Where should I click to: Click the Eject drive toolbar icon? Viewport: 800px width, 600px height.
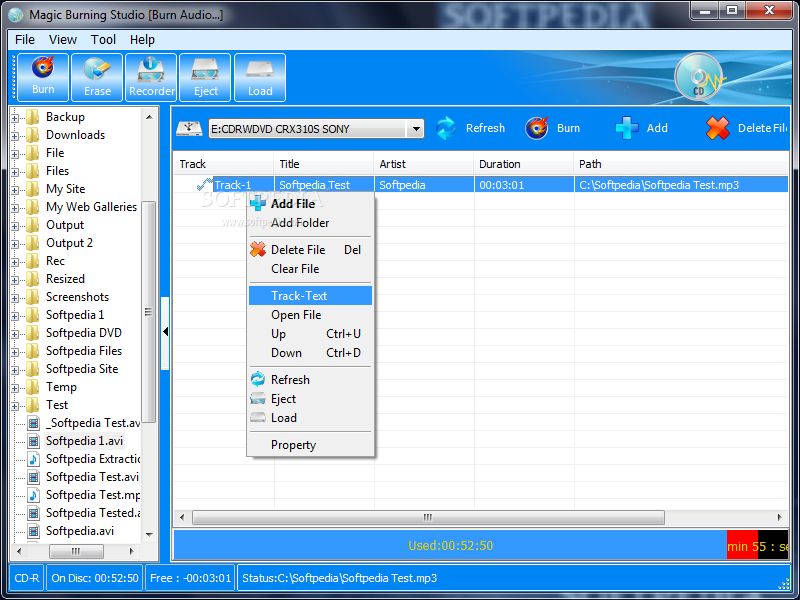(x=205, y=70)
